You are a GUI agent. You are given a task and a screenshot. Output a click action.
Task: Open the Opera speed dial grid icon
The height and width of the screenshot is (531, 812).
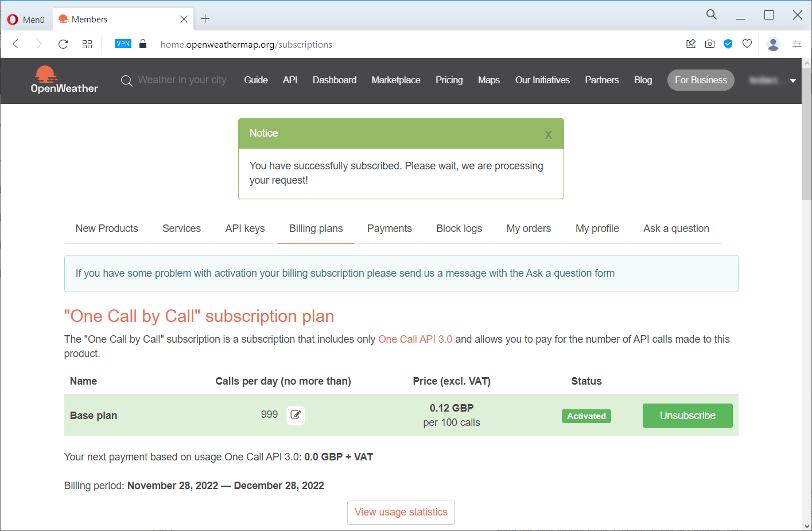coord(87,44)
